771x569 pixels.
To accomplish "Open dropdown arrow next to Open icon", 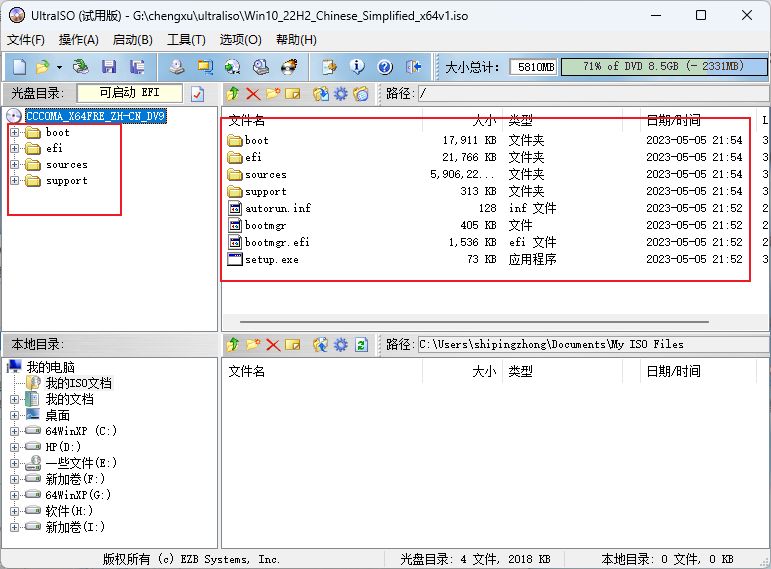I will (59, 67).
